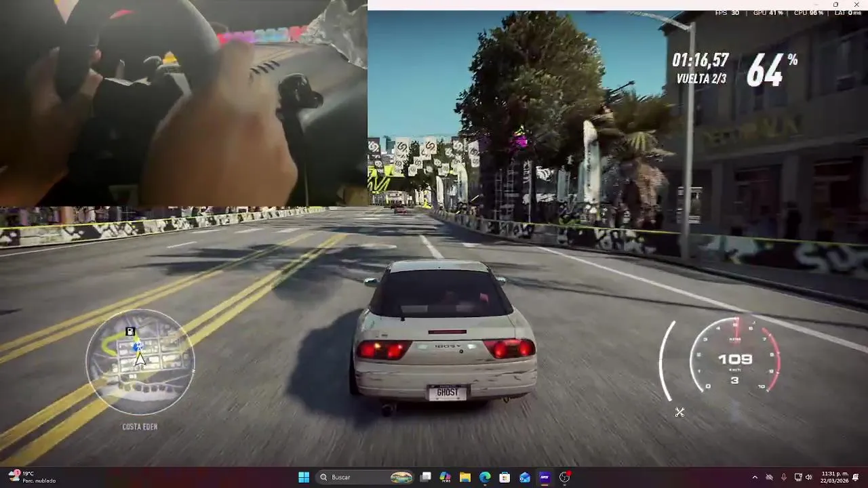Click the steering wheel webcam overlay

click(x=183, y=103)
